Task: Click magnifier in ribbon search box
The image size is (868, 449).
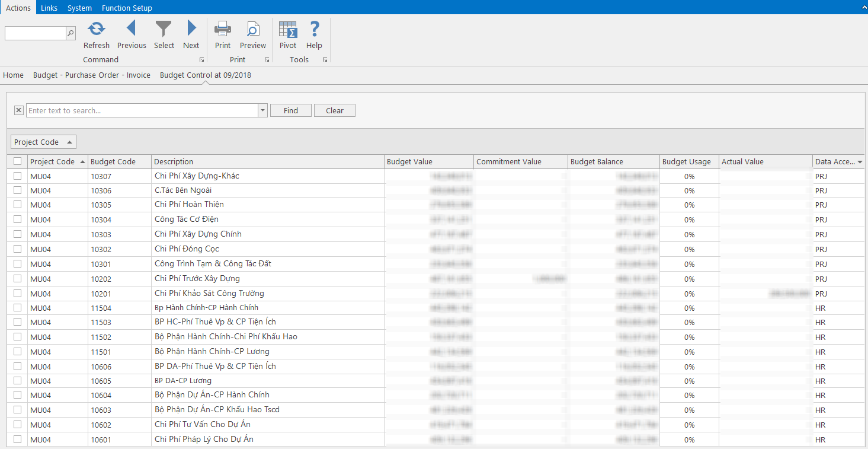Action: coord(71,33)
